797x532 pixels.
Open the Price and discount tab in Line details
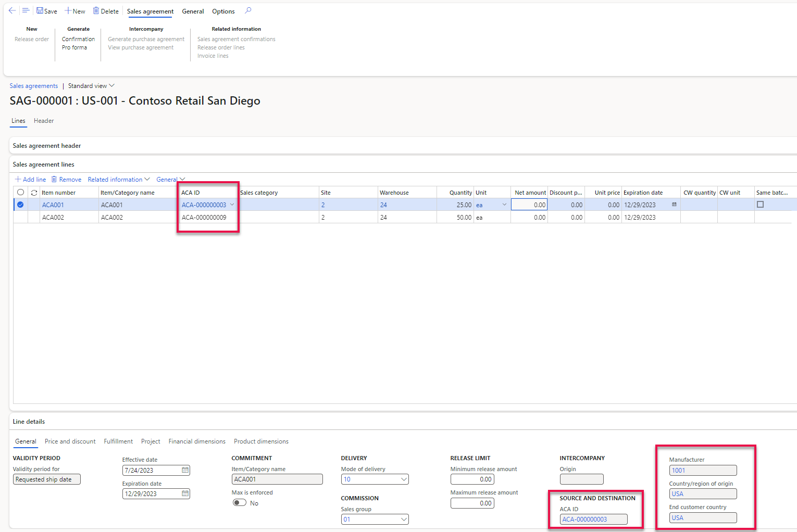pos(70,441)
